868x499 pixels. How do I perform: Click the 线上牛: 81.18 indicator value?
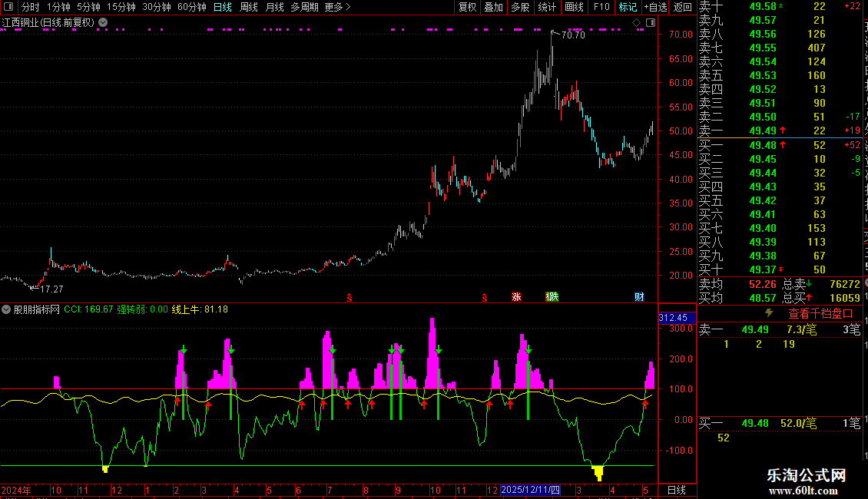200,309
